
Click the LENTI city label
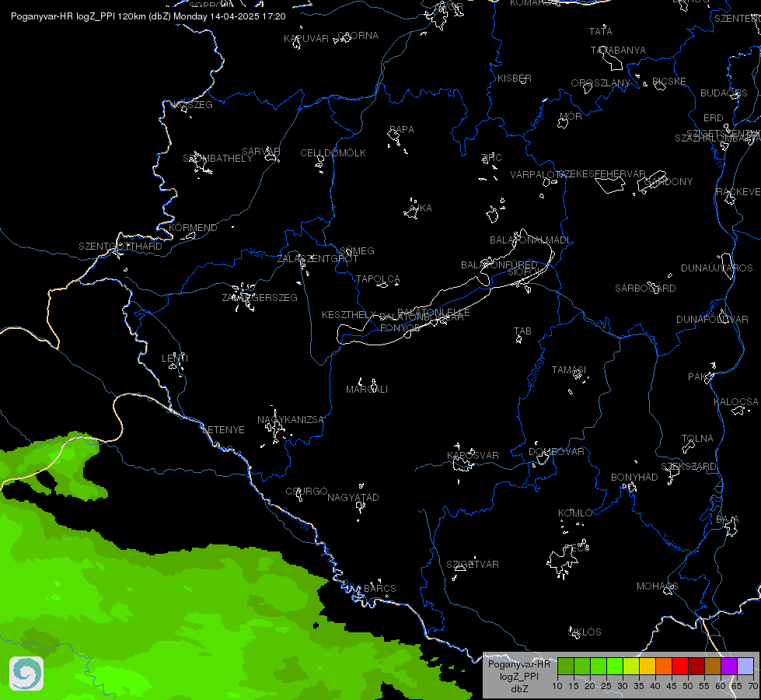tap(175, 358)
